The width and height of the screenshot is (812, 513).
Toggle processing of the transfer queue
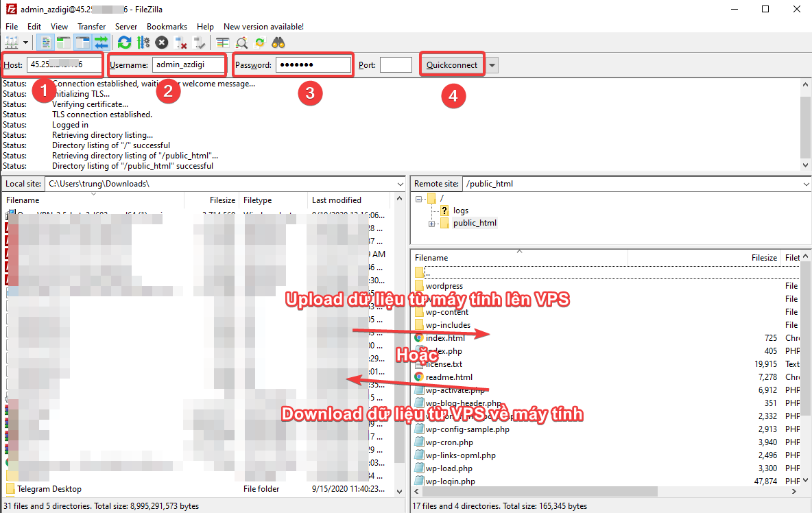pyautogui.click(x=143, y=43)
